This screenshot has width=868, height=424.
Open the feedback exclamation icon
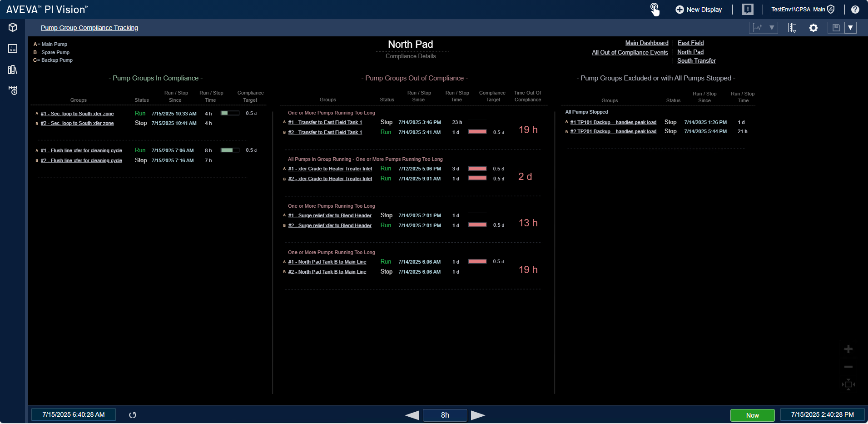pyautogui.click(x=748, y=10)
